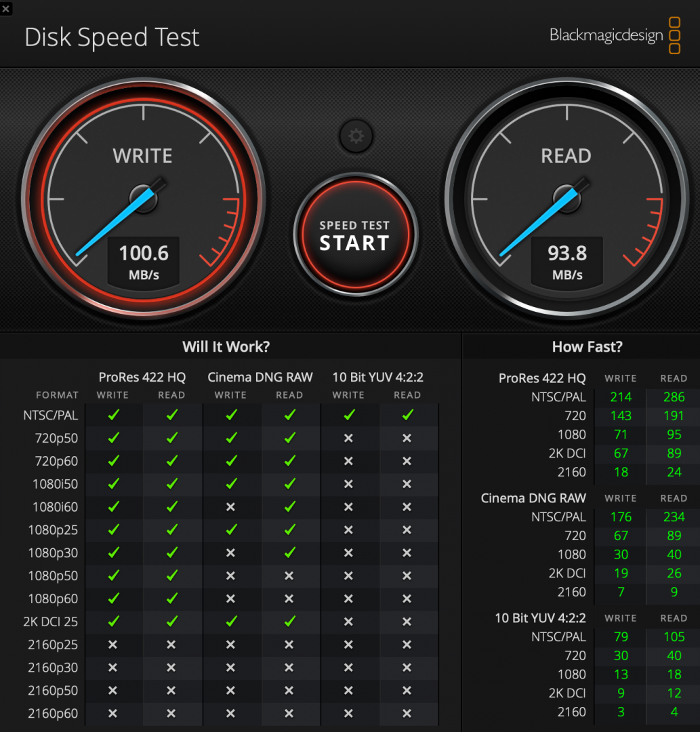Click the WRITE gauge needle dial
Viewport: 700px width, 732px height.
pos(144,199)
